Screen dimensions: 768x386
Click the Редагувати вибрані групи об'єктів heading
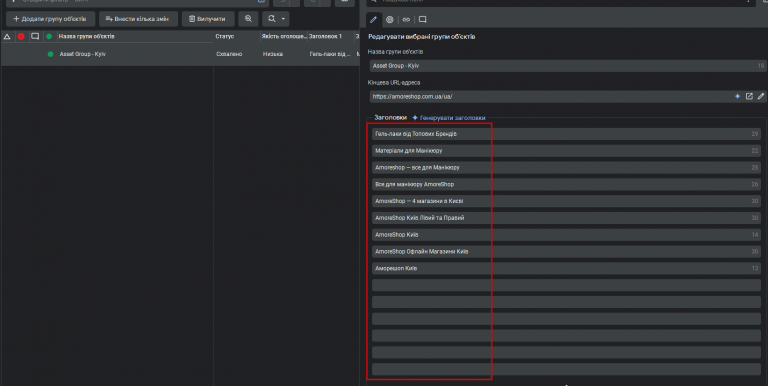[x=422, y=37]
